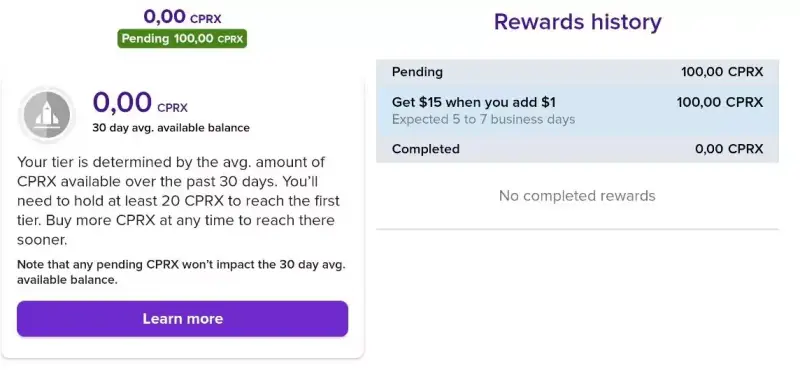
Task: Click the green Pending 100,00 CPRX badge
Action: [182, 39]
